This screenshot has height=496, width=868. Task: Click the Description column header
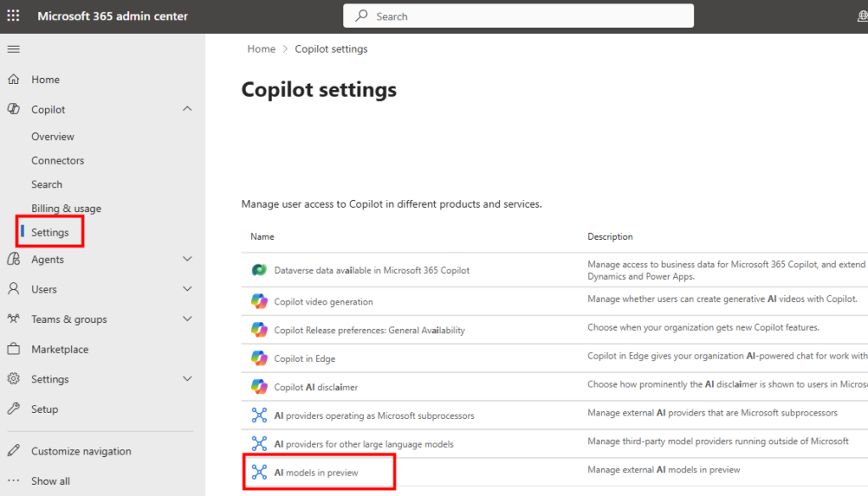pos(610,237)
